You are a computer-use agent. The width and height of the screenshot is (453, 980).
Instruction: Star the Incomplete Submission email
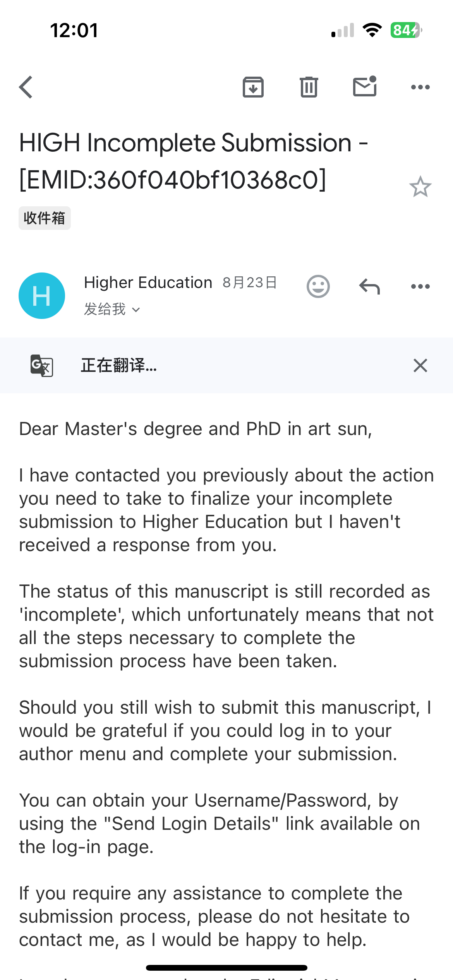pyautogui.click(x=420, y=187)
